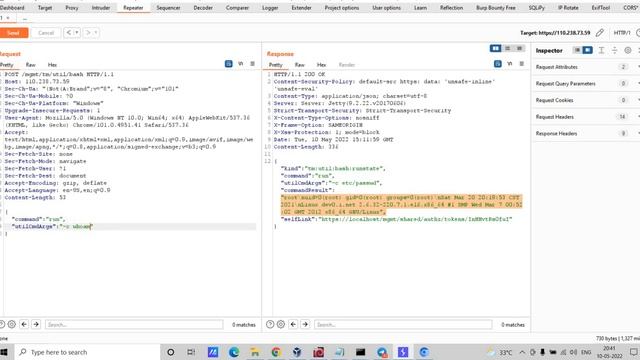This screenshot has height=360, width=640.
Task: Click the Response search field
Action: 403,324
